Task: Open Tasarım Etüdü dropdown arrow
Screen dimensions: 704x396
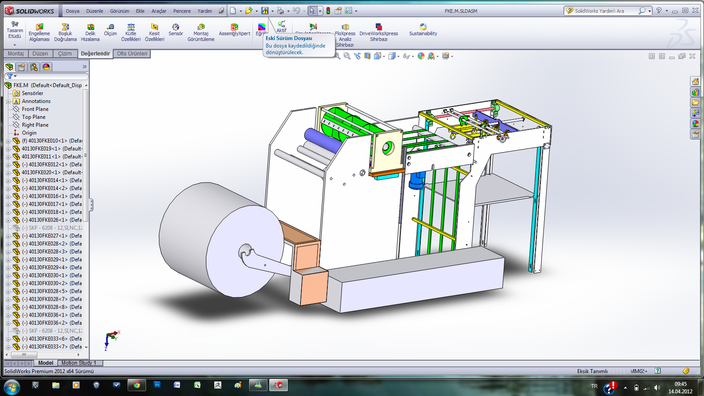Action: [15, 44]
